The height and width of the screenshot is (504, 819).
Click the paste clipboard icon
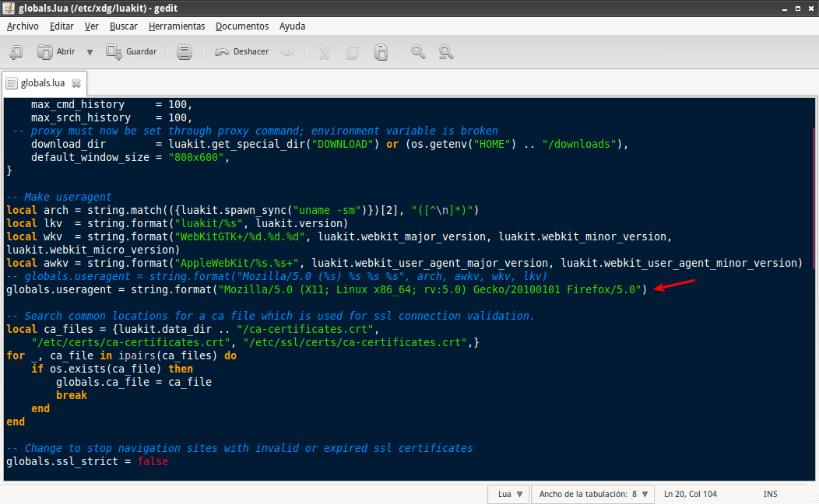(x=381, y=52)
